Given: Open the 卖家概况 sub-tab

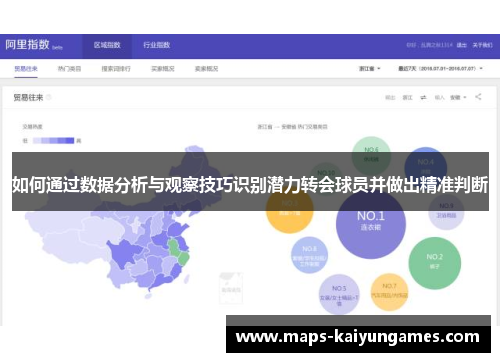Looking at the screenshot, I should (206, 69).
